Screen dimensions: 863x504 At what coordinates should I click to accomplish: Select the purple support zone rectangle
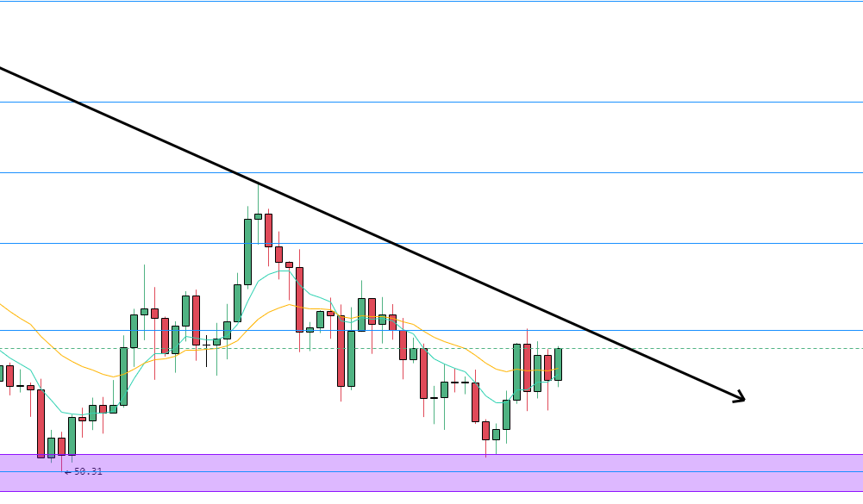[x=431, y=464]
